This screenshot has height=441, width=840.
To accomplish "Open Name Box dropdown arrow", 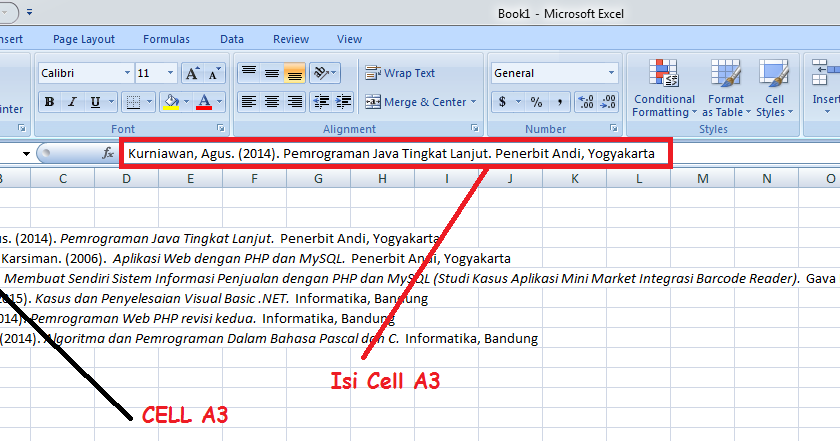I will (26, 154).
